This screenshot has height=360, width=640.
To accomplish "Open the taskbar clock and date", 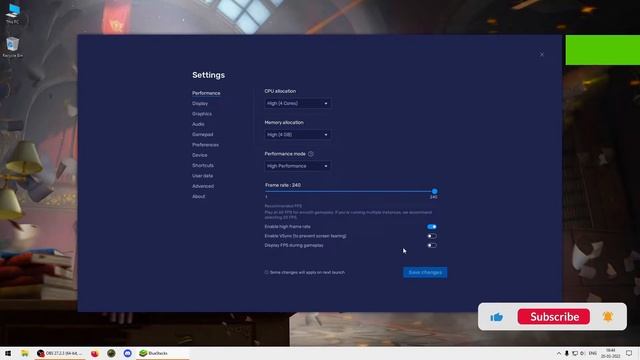I will tap(611, 353).
